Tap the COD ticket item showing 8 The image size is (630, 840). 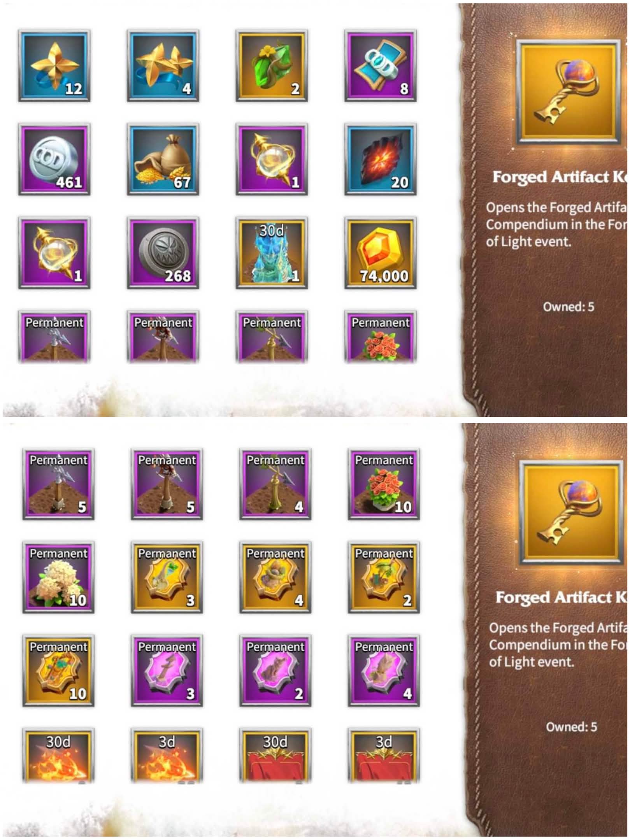[x=380, y=66]
